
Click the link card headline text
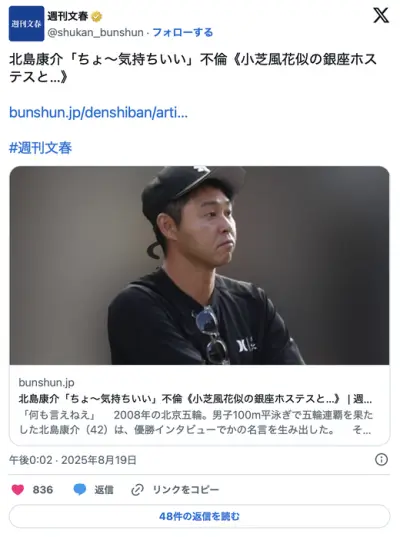tap(195, 399)
